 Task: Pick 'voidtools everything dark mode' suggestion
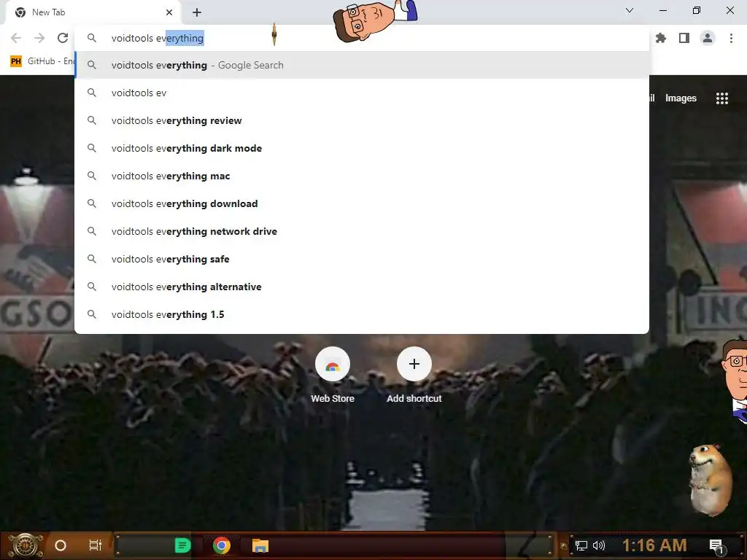click(x=362, y=148)
